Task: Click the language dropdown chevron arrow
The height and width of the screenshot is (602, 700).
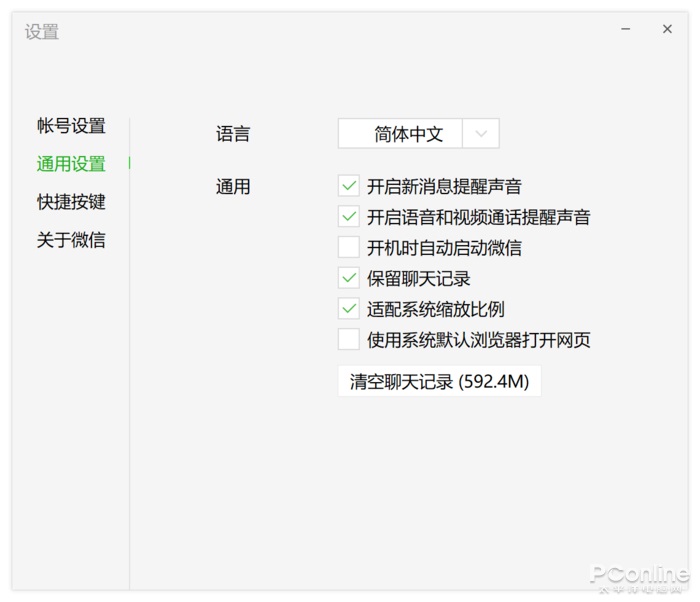Action: (x=481, y=133)
